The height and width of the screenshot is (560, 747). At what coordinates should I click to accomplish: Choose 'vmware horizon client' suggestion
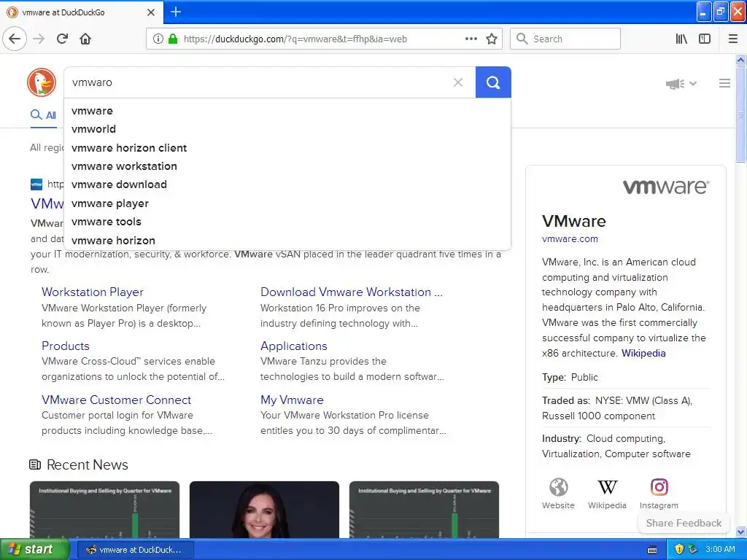(x=287, y=148)
